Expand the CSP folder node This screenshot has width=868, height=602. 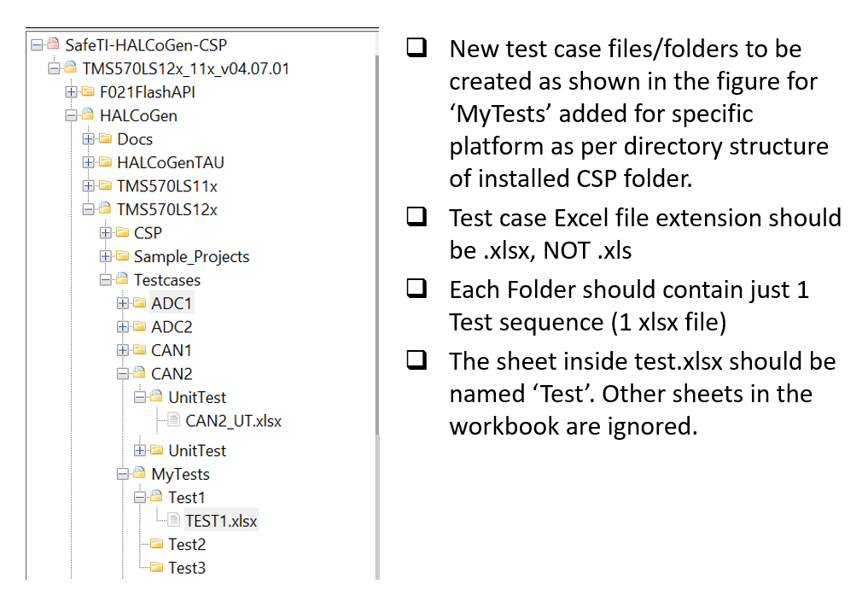(107, 232)
